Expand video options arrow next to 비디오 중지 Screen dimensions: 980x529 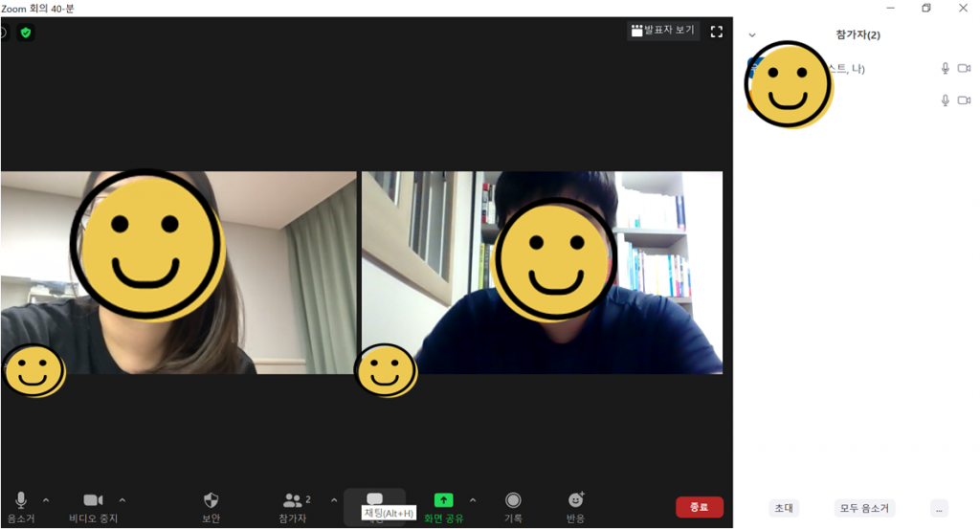pyautogui.click(x=122, y=500)
